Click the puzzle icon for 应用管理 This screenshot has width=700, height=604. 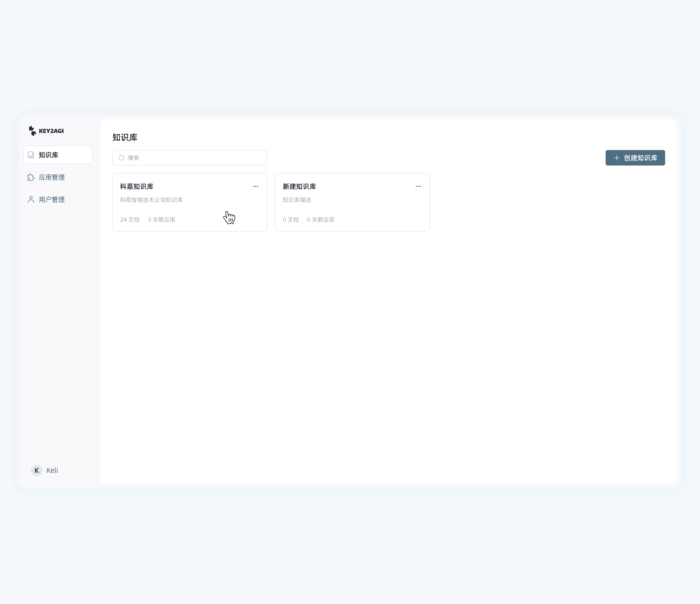tap(31, 177)
